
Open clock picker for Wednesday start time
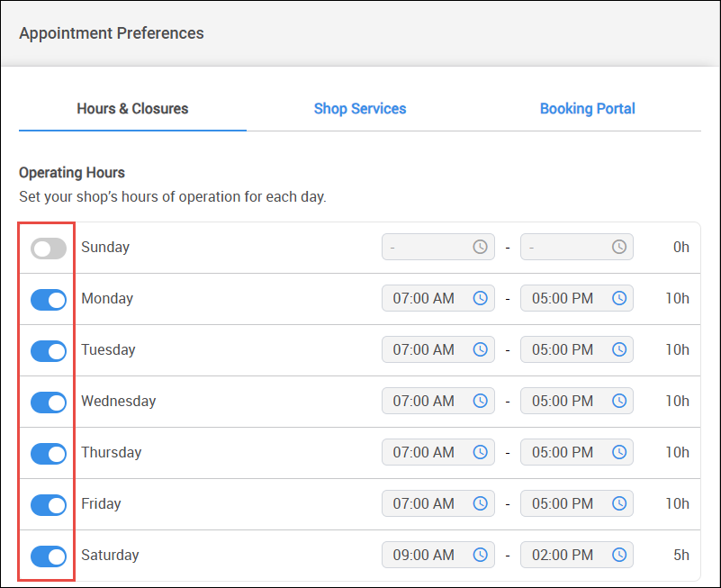pyautogui.click(x=480, y=401)
